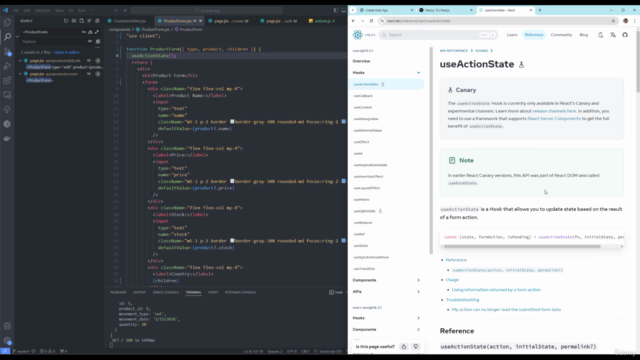Viewport: 640px width, 360px height.
Task: Click the gray-300 color swatch on line 14
Action: coord(232,122)
